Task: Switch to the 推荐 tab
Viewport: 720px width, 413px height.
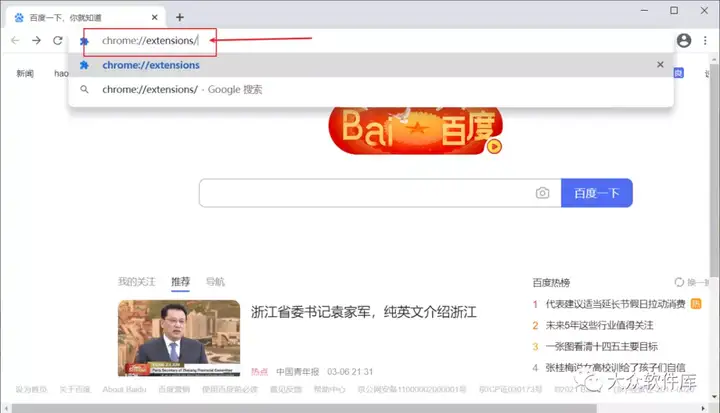Action: pyautogui.click(x=180, y=282)
